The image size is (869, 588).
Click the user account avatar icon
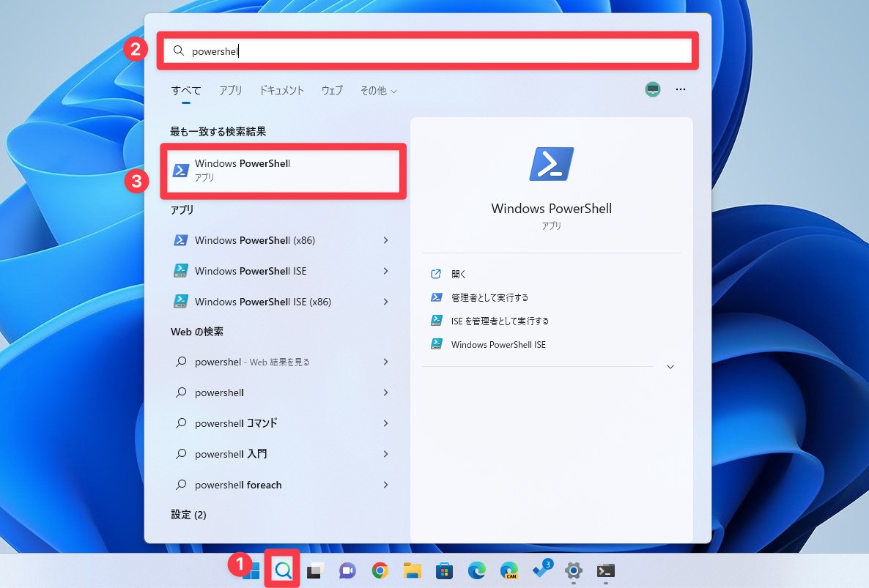click(653, 89)
